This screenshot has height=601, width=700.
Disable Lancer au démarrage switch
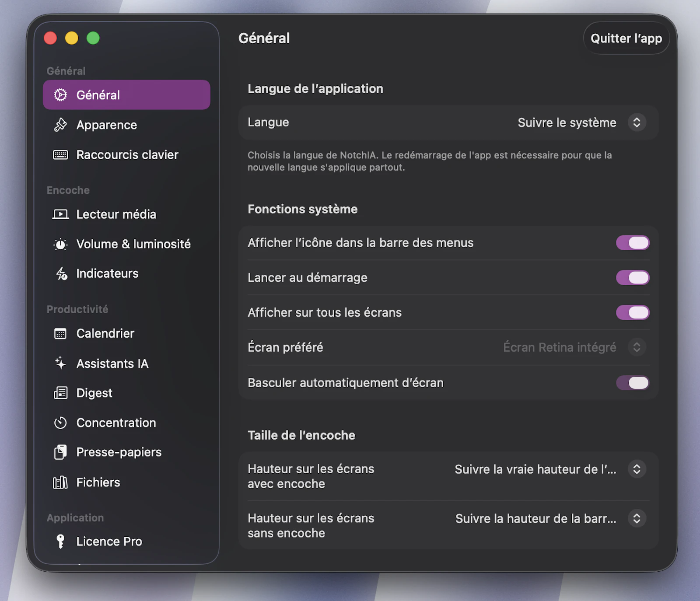point(633,277)
